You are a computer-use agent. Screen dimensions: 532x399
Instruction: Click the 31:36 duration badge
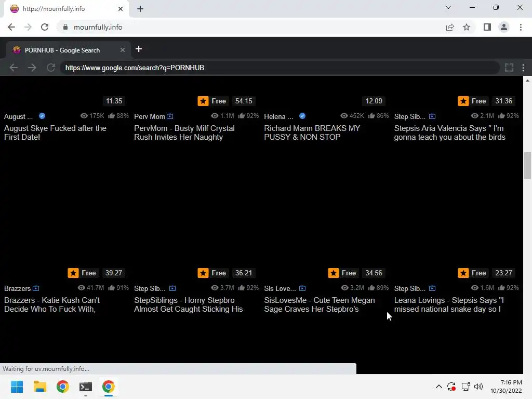pyautogui.click(x=503, y=101)
